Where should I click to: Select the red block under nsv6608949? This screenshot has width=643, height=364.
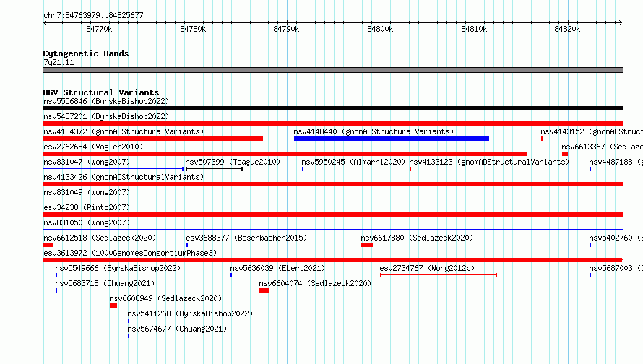(113, 305)
